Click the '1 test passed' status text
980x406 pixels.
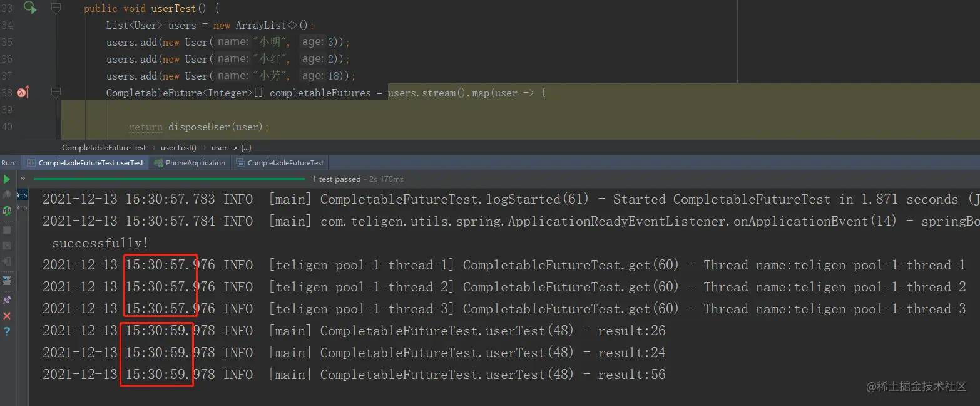337,179
